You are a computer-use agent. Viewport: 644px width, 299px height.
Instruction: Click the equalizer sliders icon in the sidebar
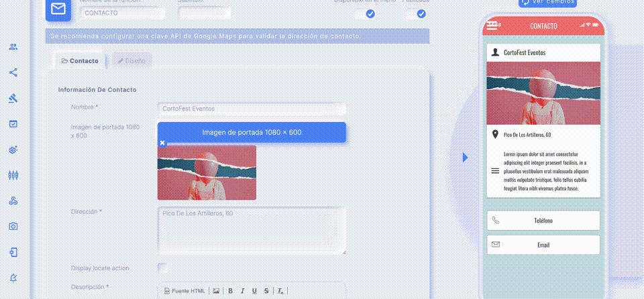tap(13, 175)
